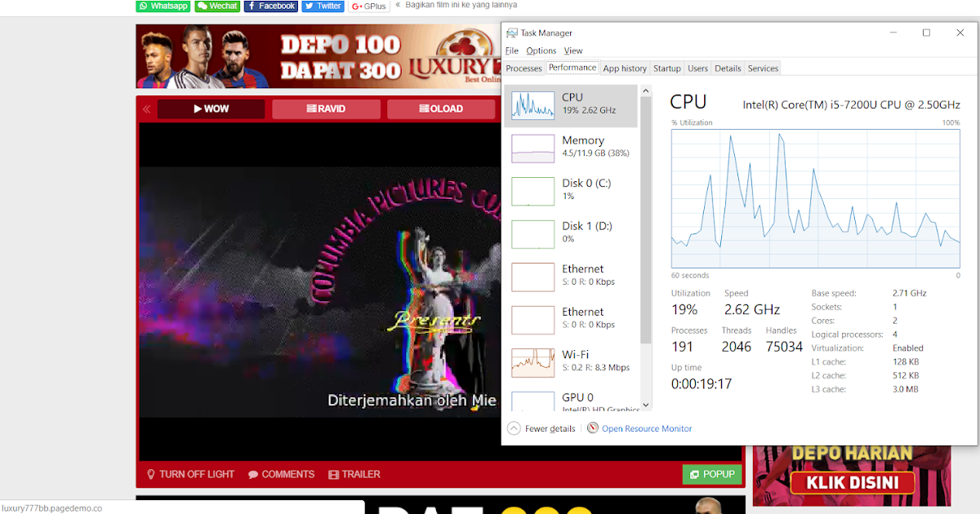Click the Handles count 75034

coord(784,347)
